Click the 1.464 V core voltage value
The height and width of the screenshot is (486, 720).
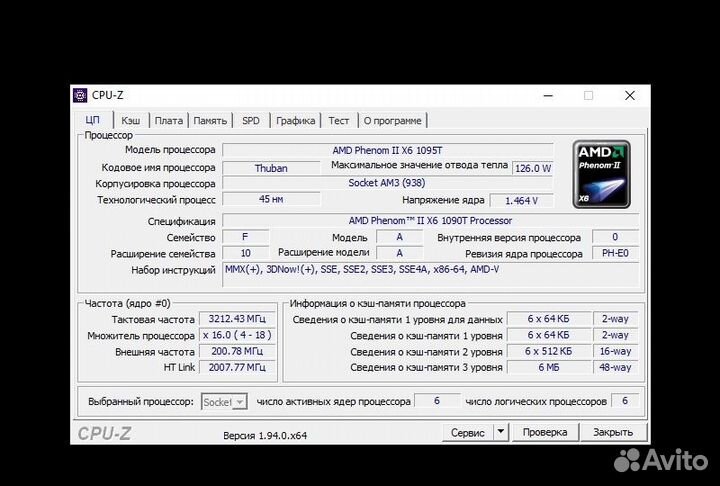tap(522, 201)
